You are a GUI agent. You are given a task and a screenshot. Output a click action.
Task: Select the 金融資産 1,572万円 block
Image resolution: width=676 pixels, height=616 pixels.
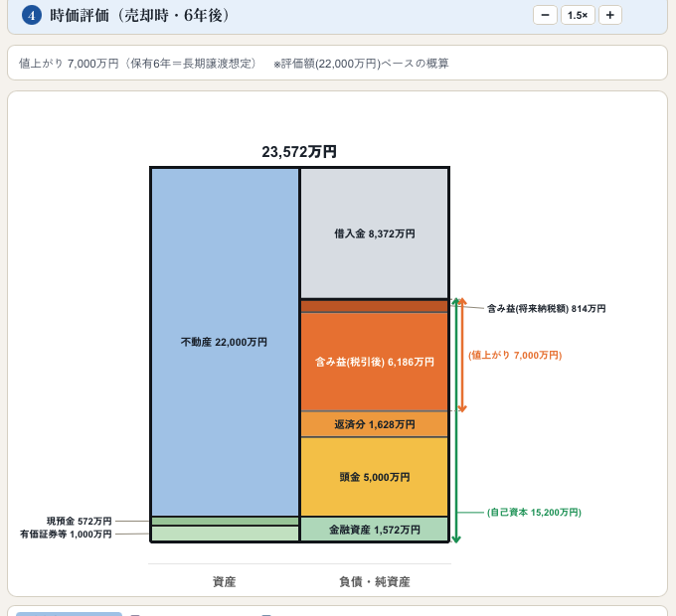374,530
